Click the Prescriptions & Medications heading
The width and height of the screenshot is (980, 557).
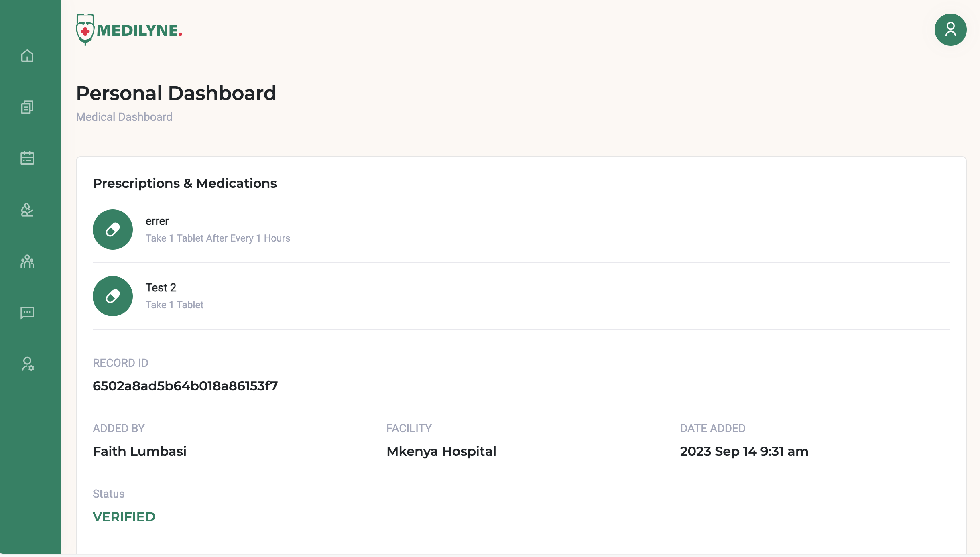[185, 183]
